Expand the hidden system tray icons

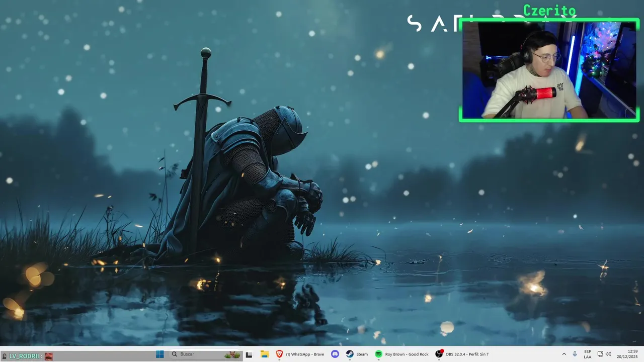tap(563, 354)
